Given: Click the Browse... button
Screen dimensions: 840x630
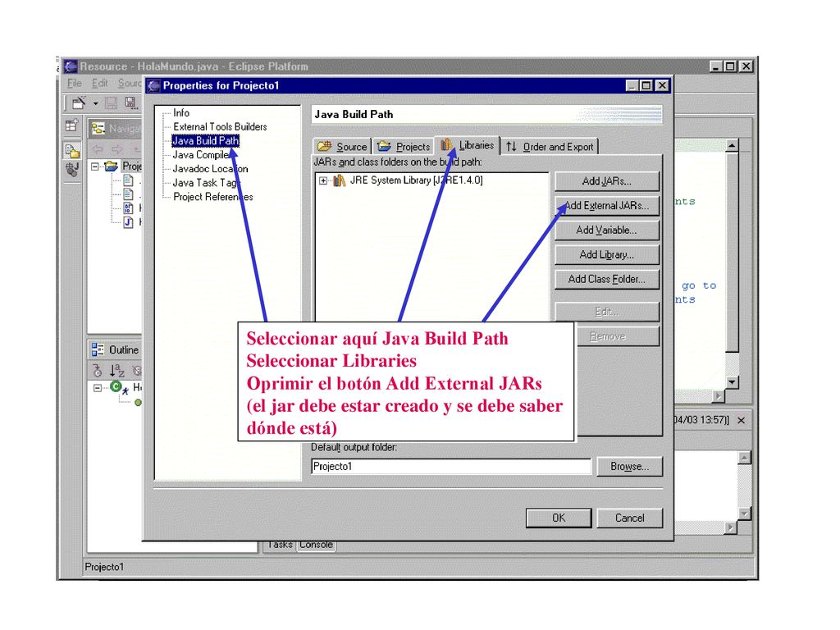Looking at the screenshot, I should 629,467.
